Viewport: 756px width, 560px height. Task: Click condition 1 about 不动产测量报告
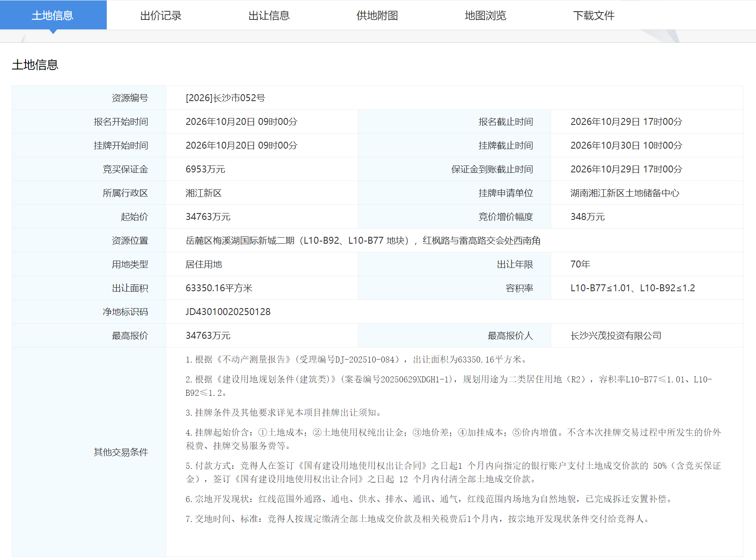[357, 360]
